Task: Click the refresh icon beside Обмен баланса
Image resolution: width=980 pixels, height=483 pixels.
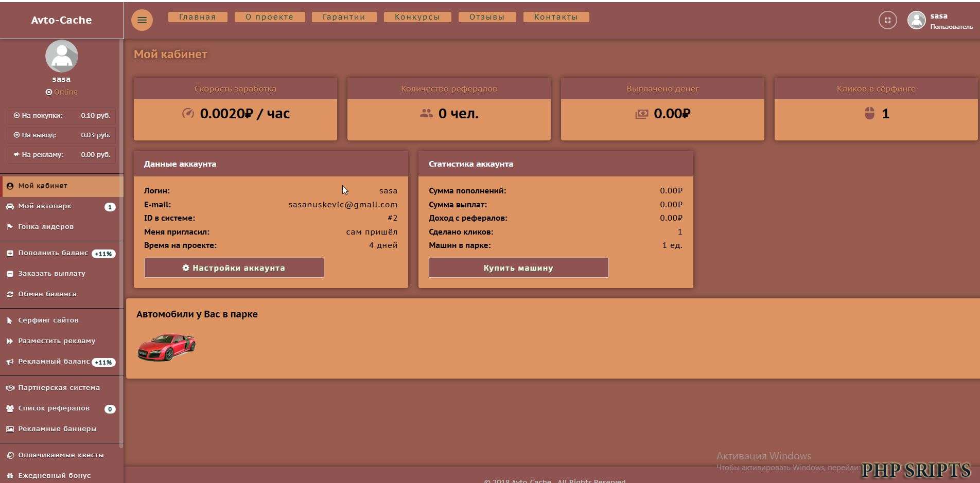Action: pyautogui.click(x=10, y=294)
